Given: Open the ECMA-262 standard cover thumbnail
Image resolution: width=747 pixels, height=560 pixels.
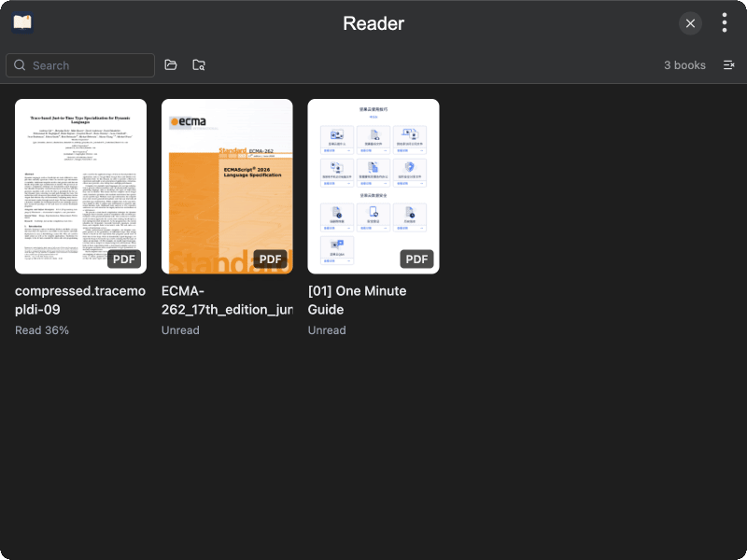Looking at the screenshot, I should (x=227, y=186).
